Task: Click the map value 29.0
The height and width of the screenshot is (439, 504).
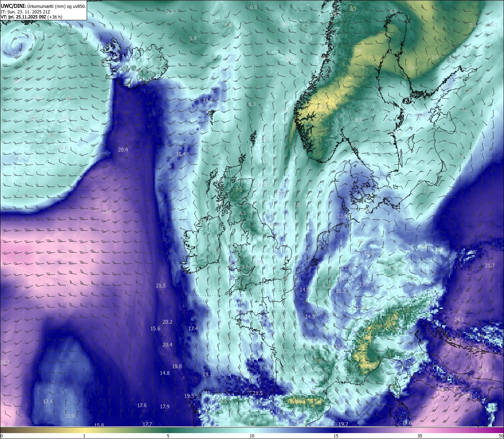Action: tap(452, 339)
